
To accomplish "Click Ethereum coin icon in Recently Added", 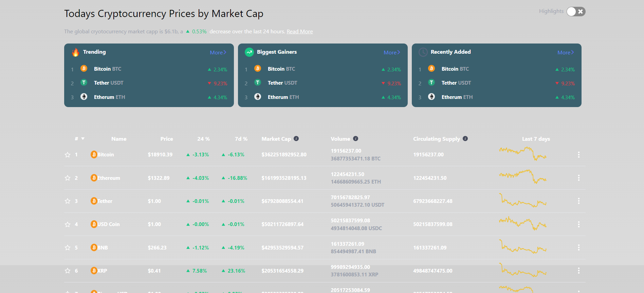I will pyautogui.click(x=431, y=97).
